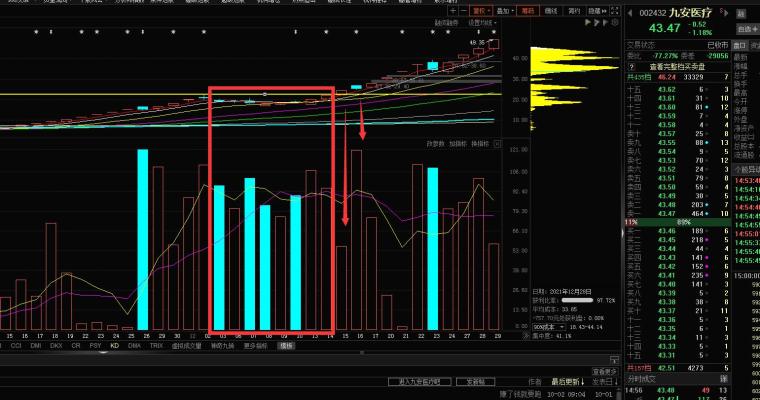Image resolution: width=760 pixels, height=400 pixels.
Task: Switch to the TRIX indicator tab
Action: tap(156, 345)
